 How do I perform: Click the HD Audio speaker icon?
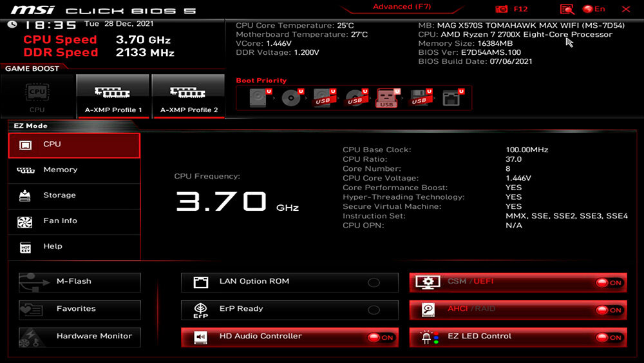[200, 337]
